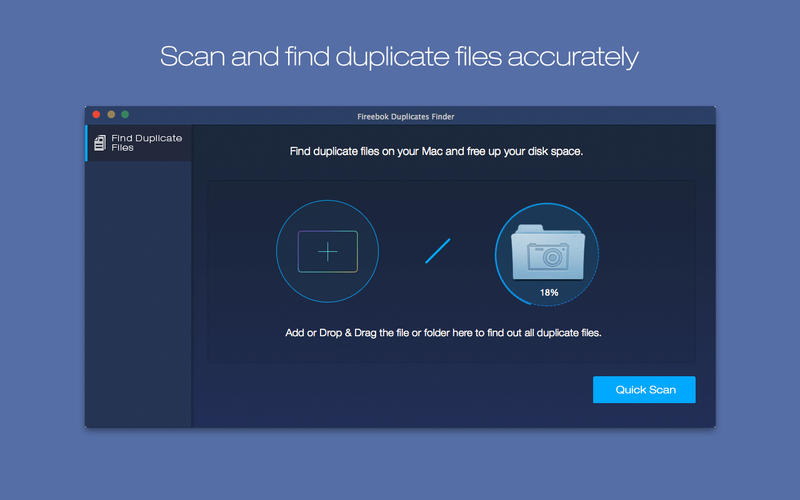Click empty drop zone space left of the add circle
This screenshot has width=800, height=500.
(240, 250)
